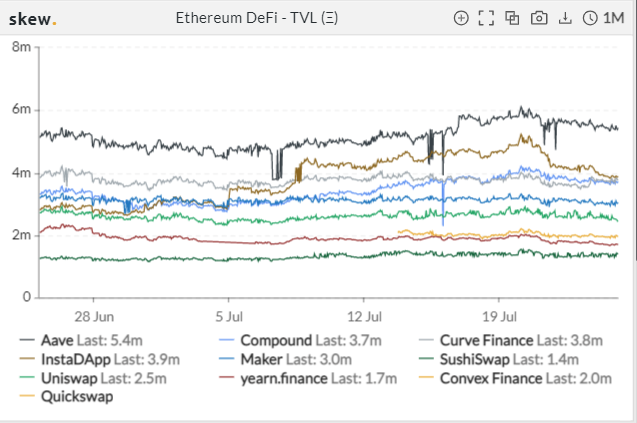Click the InstaDApp 'Last: 3.9m' value
Image resolution: width=637 pixels, height=423 pixels.
147,360
